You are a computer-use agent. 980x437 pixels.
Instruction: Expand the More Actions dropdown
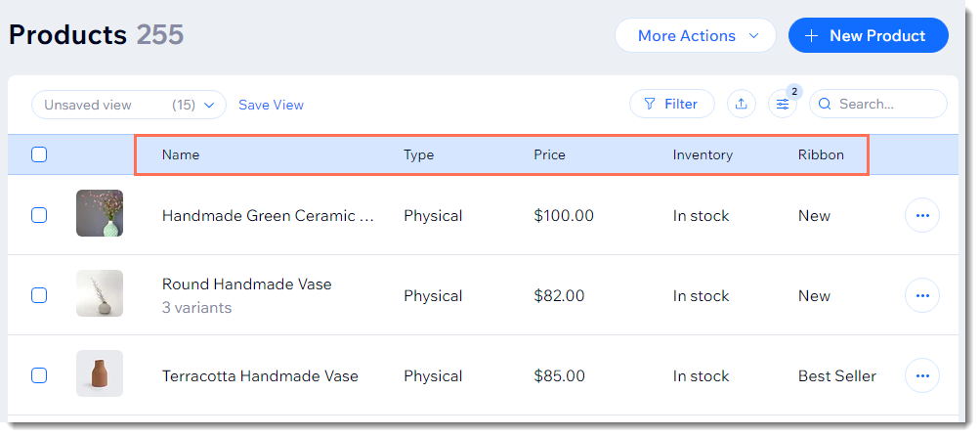695,35
